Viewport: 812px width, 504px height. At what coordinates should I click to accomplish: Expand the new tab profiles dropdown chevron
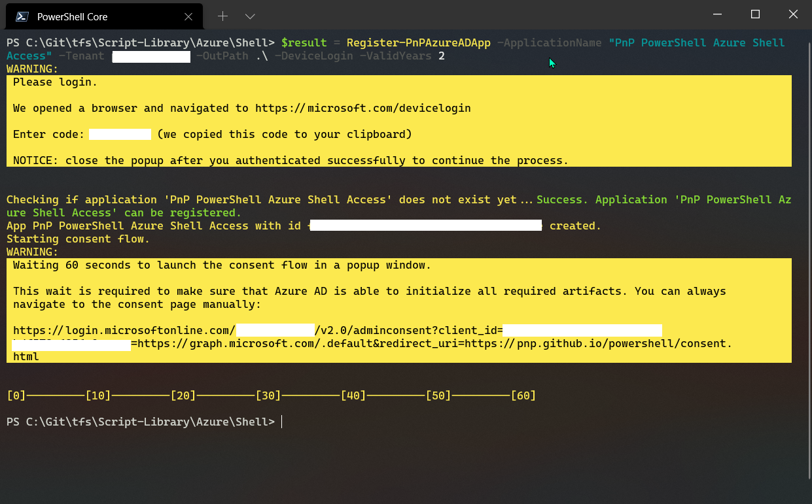point(250,16)
